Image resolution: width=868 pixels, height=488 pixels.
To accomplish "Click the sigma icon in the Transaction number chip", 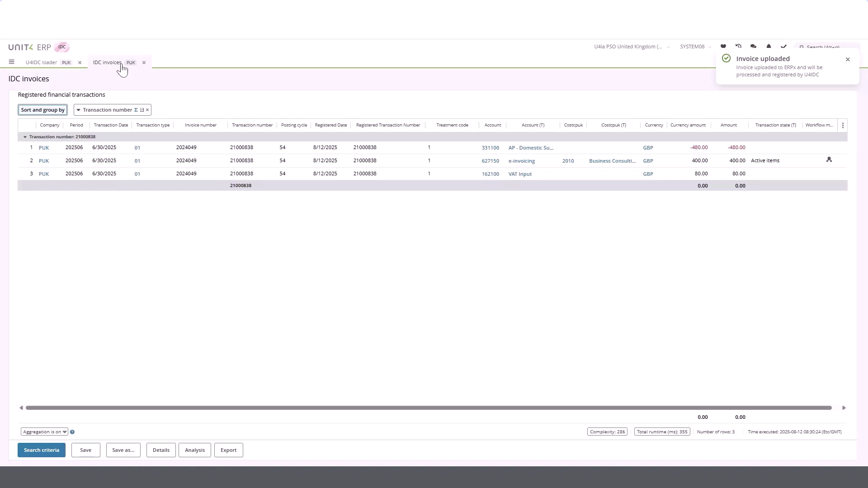I will [136, 110].
